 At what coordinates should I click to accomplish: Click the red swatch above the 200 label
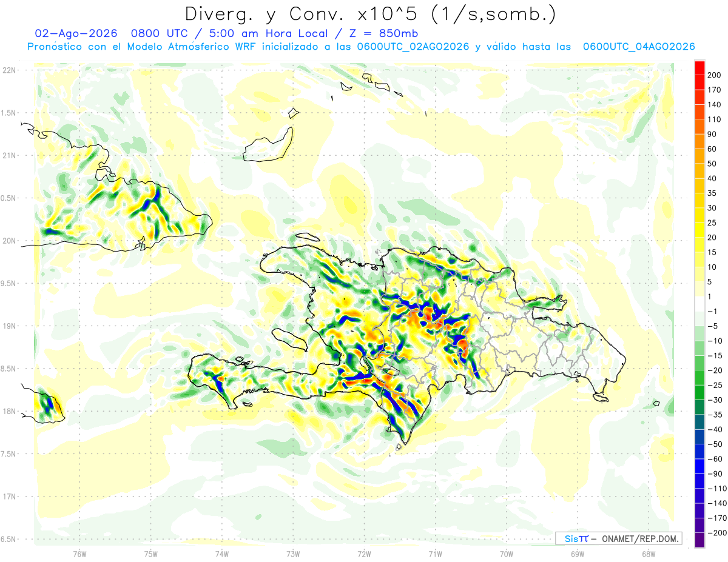coord(699,67)
